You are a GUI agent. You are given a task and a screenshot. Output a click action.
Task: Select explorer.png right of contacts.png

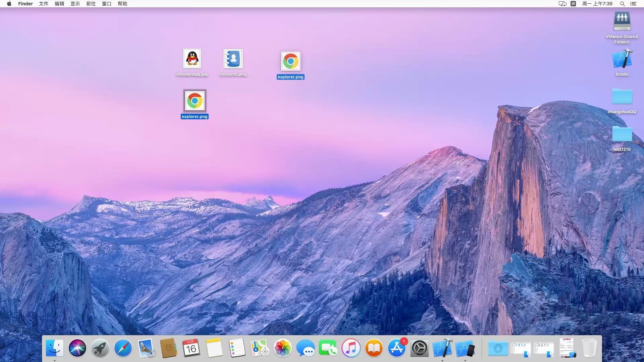click(x=290, y=65)
